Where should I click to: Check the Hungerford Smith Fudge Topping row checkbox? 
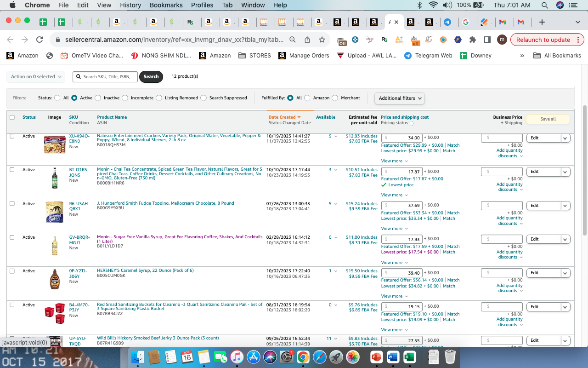(x=12, y=203)
